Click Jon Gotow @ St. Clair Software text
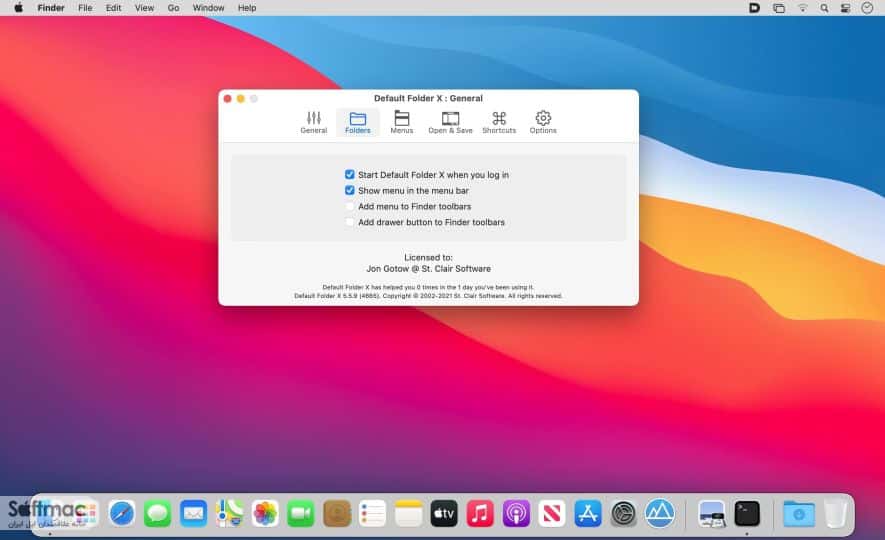This screenshot has width=885, height=540. tap(428, 269)
